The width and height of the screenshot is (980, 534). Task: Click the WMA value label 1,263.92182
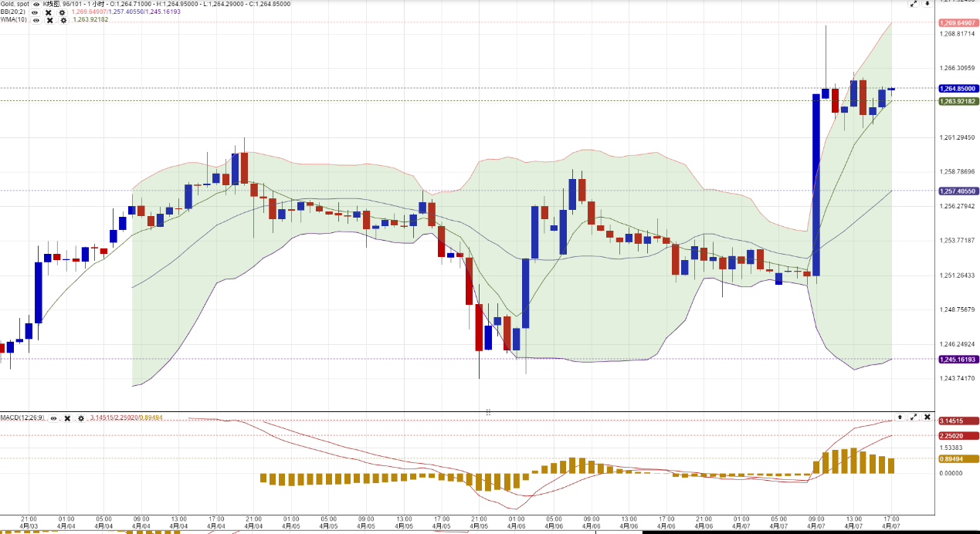click(958, 101)
